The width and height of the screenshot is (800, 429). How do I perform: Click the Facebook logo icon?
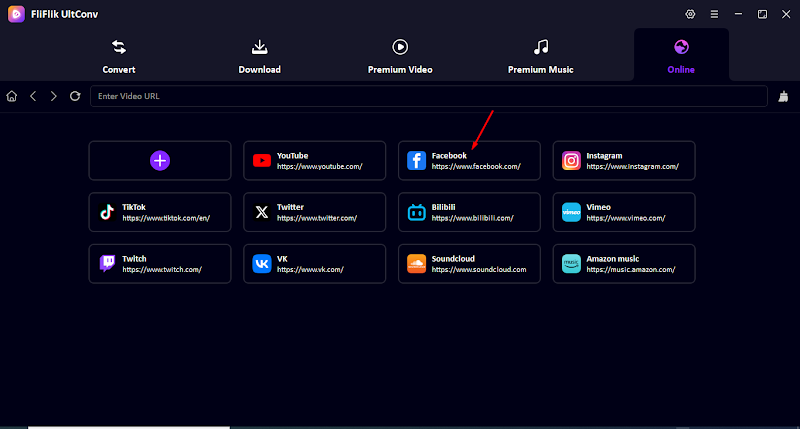click(416, 161)
